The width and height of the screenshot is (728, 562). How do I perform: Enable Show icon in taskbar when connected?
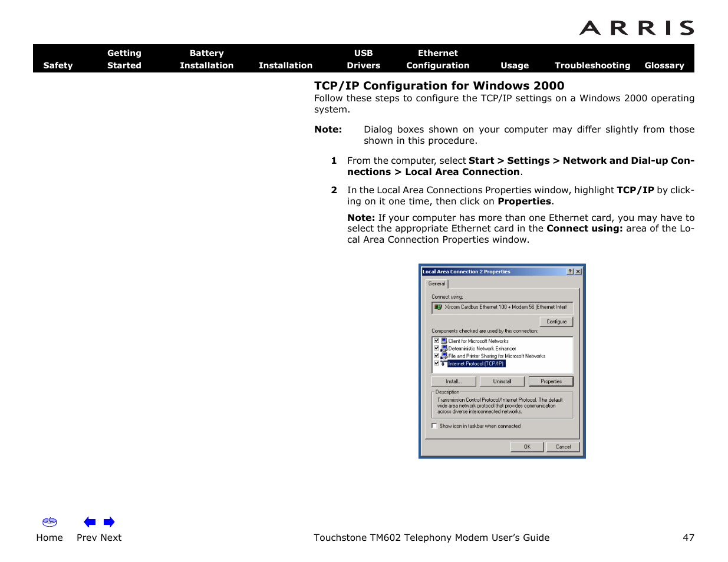click(x=434, y=426)
